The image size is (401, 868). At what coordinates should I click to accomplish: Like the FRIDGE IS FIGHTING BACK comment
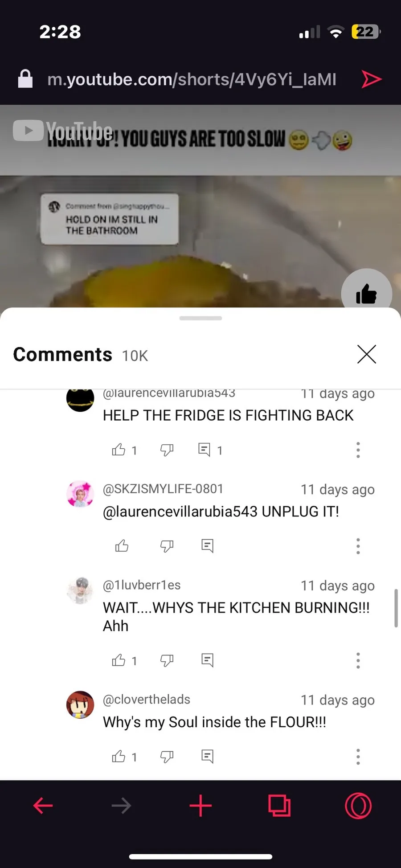point(119,450)
